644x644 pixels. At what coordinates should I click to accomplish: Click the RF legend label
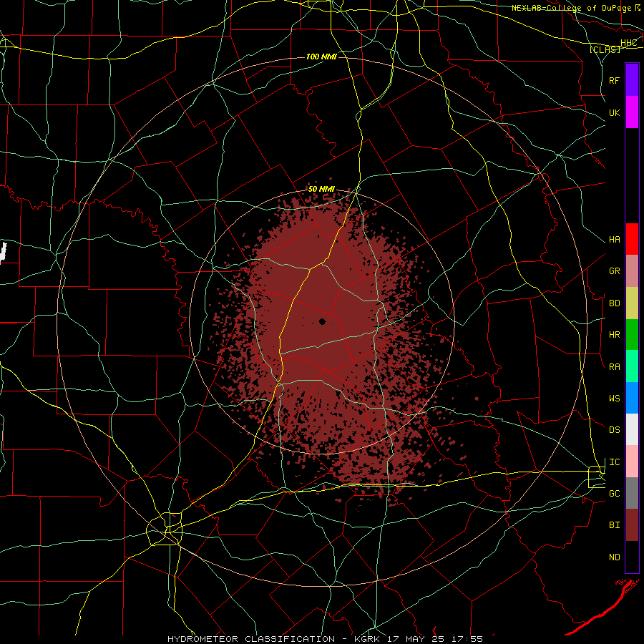coord(614,80)
